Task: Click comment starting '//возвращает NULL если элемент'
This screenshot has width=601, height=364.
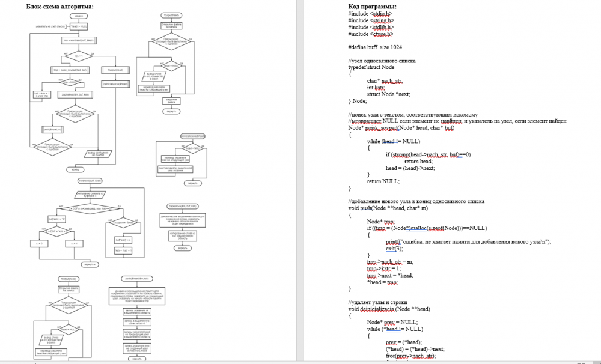Action: pyautogui.click(x=457, y=121)
